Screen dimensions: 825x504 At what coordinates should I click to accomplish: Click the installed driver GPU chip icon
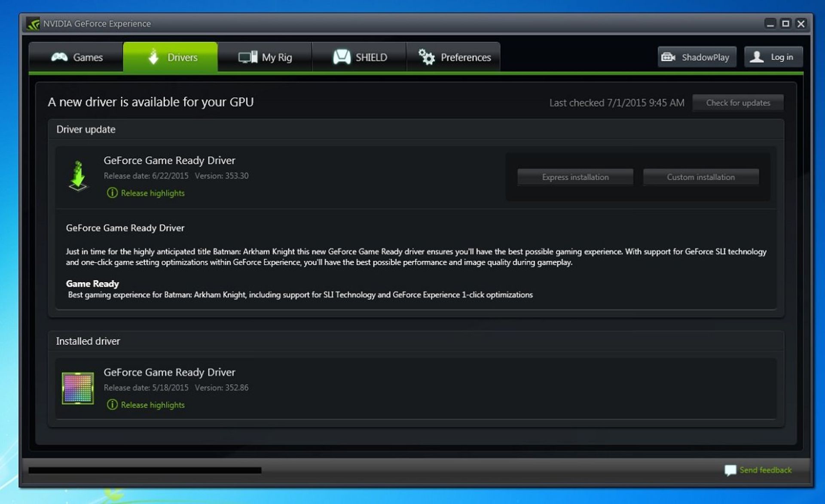pyautogui.click(x=78, y=388)
